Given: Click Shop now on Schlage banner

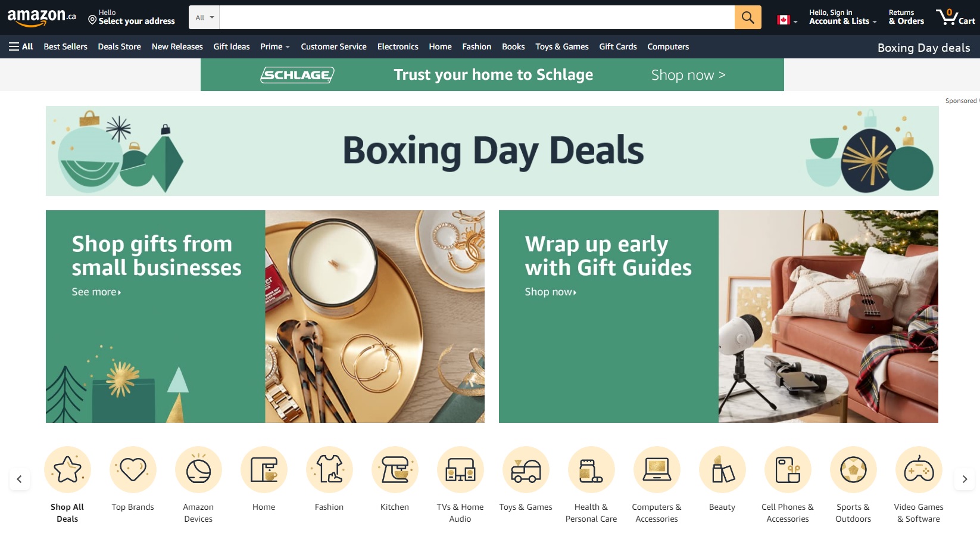Looking at the screenshot, I should tap(688, 75).
